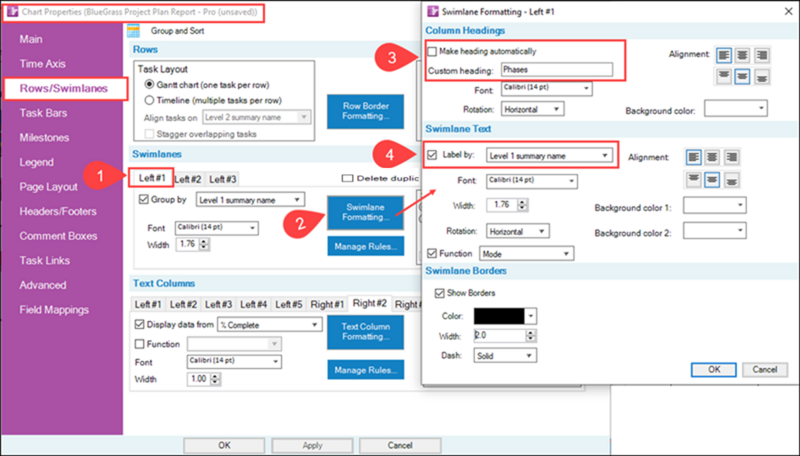This screenshot has width=800, height=456.
Task: Switch to Text Columns Left #4 tab
Action: coord(254,305)
